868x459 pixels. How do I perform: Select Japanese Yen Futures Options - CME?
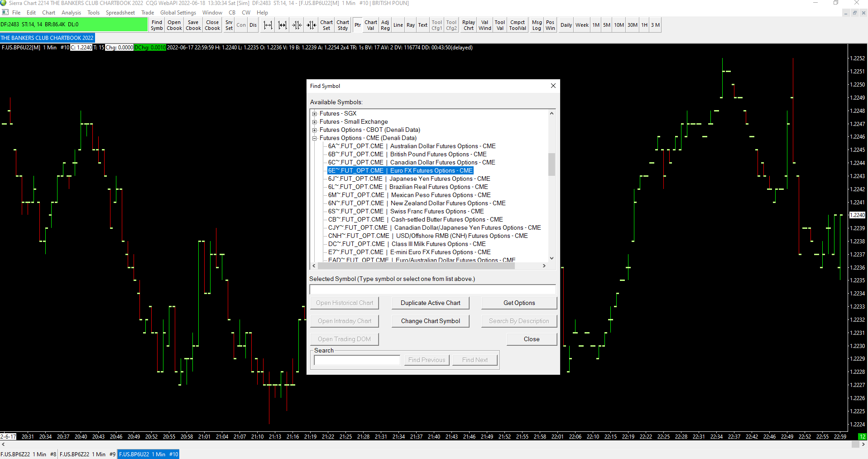409,179
